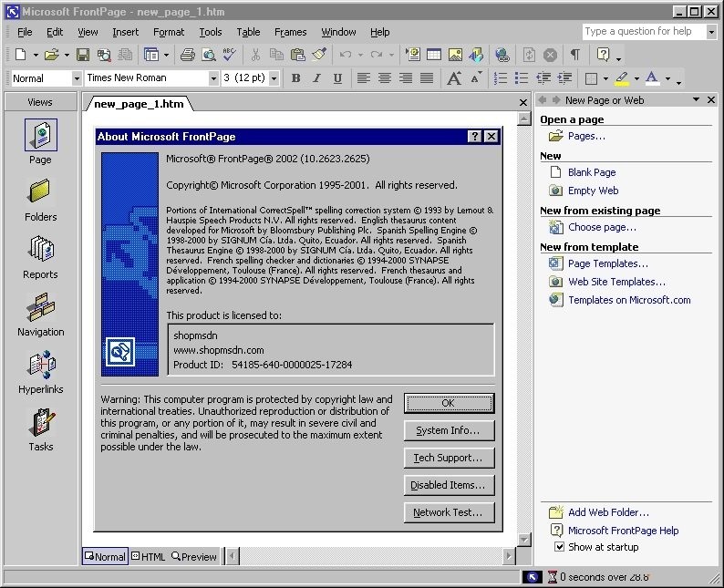Toggle Bold formatting button
This screenshot has width=724, height=588.
click(x=295, y=78)
